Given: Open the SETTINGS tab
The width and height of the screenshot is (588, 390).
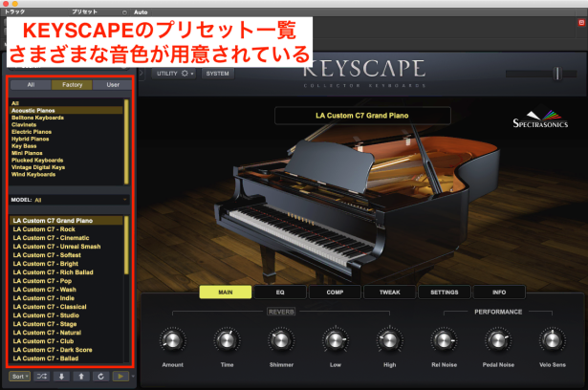Looking at the screenshot, I should coord(445,292).
